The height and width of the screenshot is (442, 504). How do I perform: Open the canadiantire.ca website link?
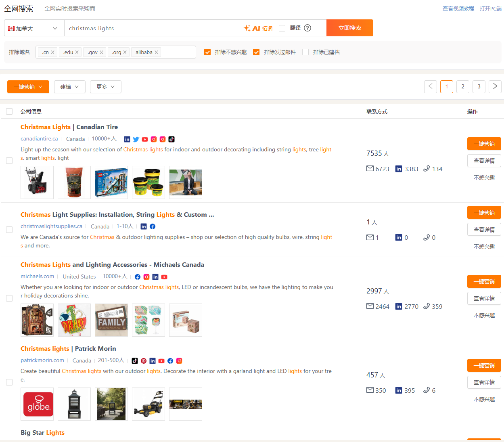tap(39, 138)
